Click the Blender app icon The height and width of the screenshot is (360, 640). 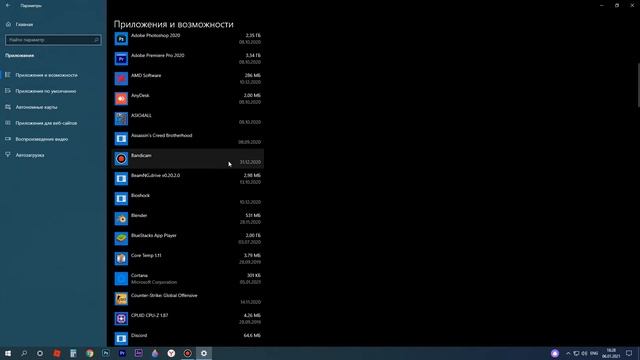click(121, 219)
